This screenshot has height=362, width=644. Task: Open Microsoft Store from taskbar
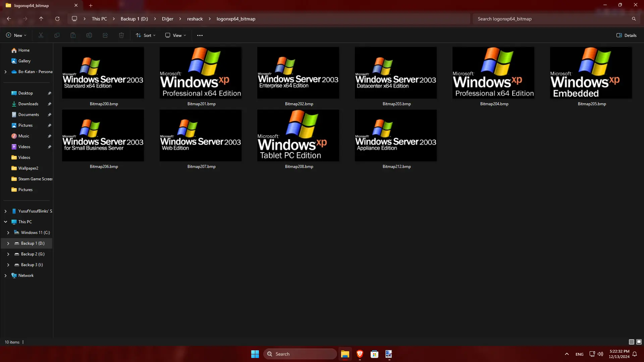coord(375,354)
